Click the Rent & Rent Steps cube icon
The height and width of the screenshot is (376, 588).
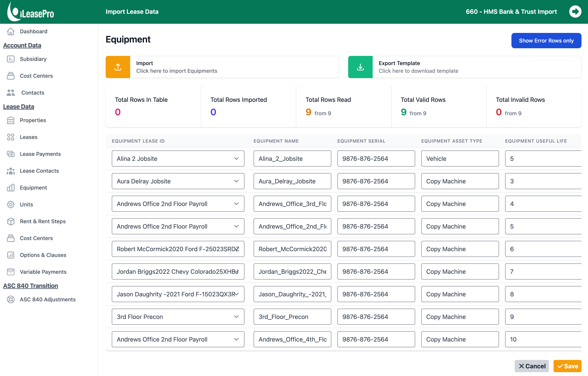(11, 221)
